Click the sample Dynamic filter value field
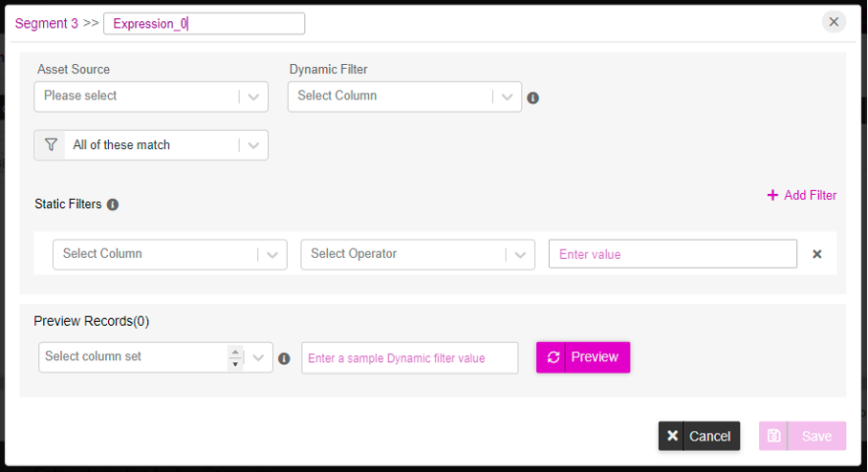Screen dimensions: 868x472 410,358
